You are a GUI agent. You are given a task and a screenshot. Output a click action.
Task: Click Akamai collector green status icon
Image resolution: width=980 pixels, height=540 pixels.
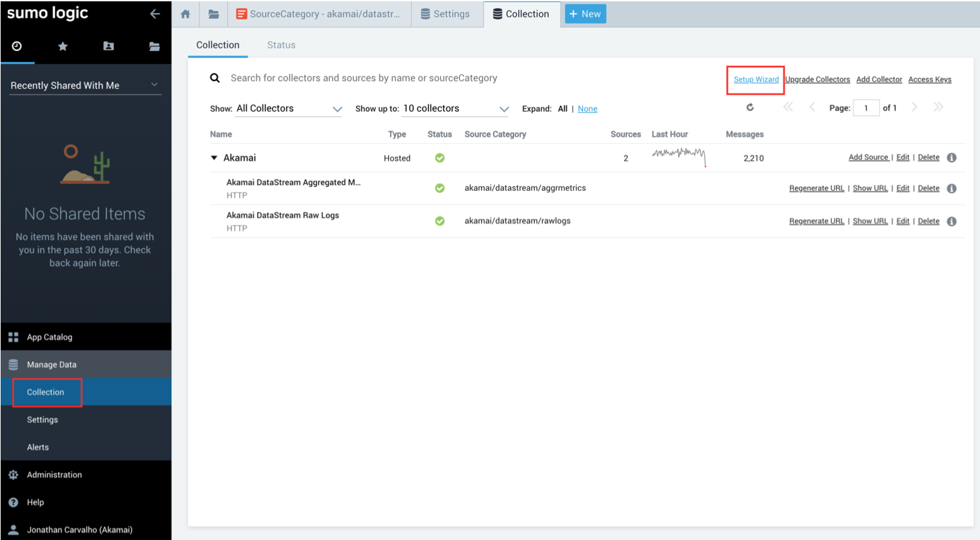(440, 158)
